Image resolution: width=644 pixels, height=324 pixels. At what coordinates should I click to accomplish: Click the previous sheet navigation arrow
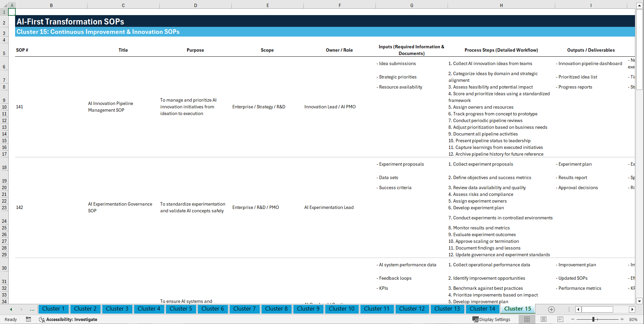point(10,309)
